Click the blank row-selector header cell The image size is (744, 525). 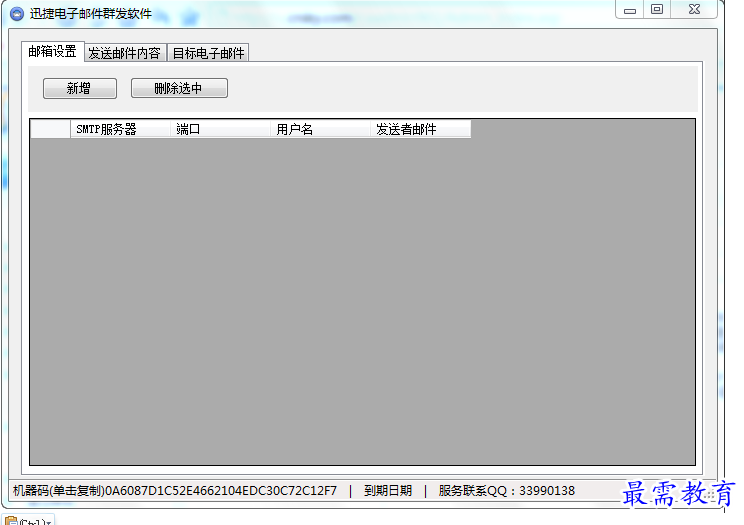50,129
